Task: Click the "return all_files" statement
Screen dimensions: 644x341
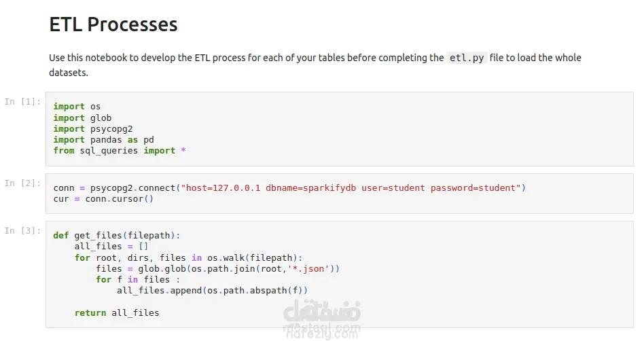Action: tap(117, 312)
